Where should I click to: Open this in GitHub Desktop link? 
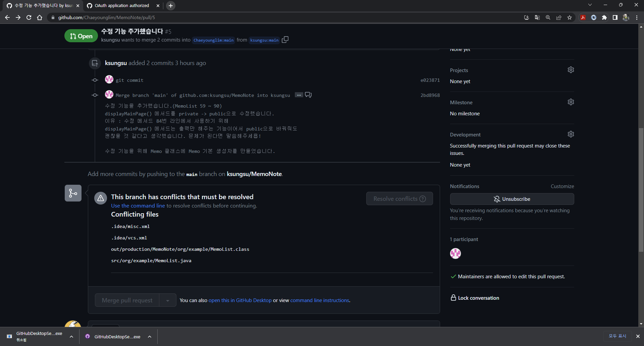240,300
